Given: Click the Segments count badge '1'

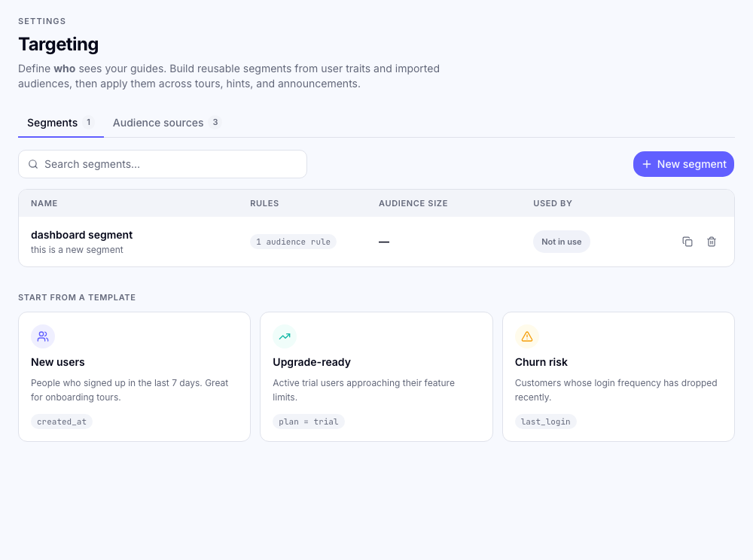Looking at the screenshot, I should [88, 123].
